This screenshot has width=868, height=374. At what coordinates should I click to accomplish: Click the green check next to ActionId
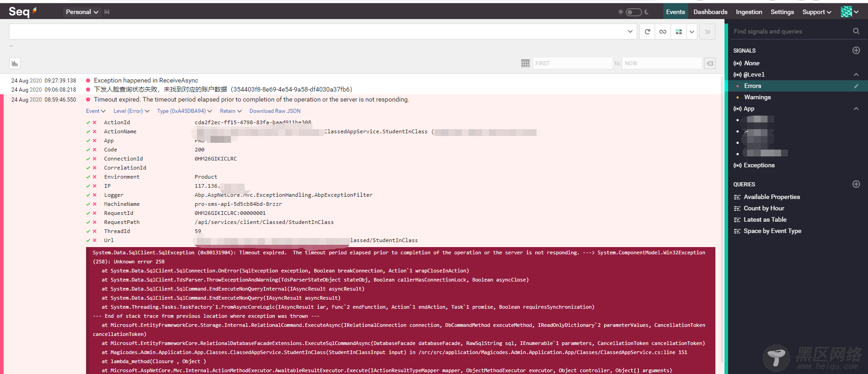coord(88,122)
